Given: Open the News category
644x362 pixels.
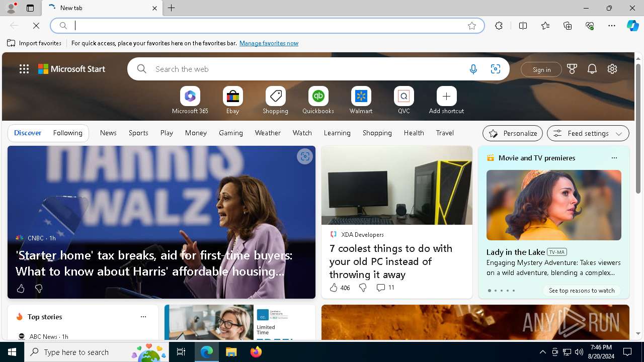Looking at the screenshot, I should coord(108,133).
